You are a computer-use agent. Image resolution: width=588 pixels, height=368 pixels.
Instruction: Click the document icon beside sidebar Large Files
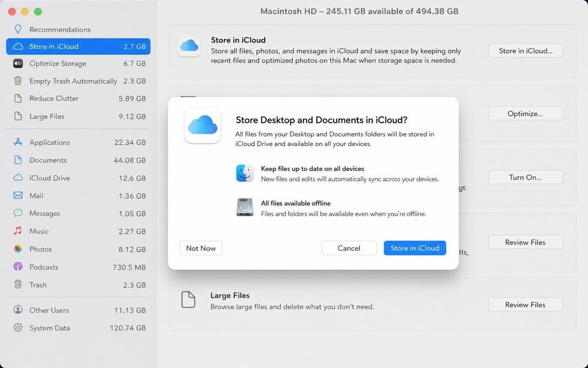pyautogui.click(x=18, y=116)
